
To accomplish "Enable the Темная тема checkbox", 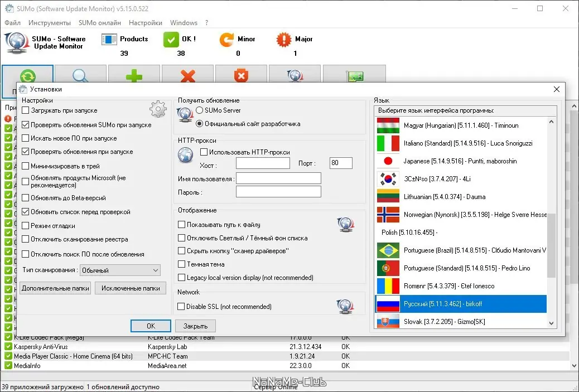I will (x=182, y=265).
